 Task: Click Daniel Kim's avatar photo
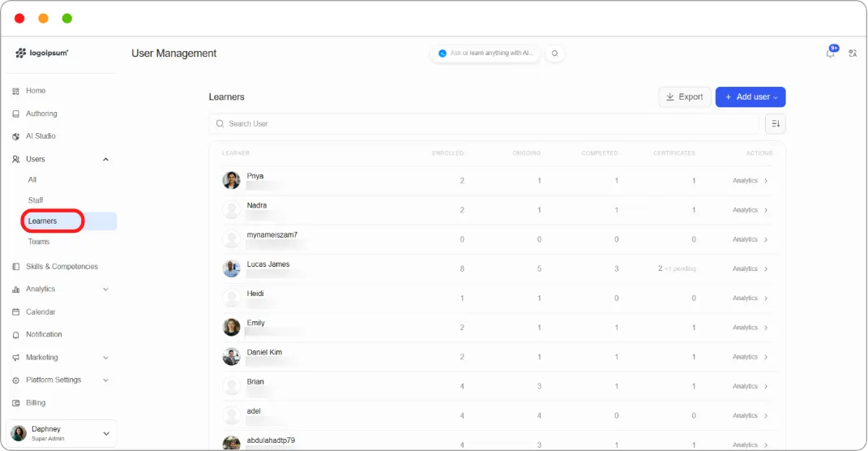[232, 356]
